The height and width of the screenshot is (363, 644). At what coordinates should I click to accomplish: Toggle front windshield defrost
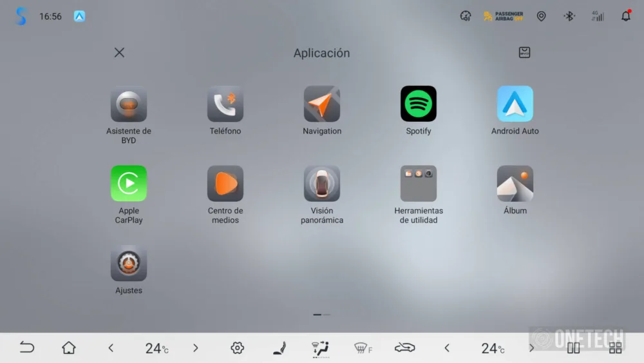coord(363,348)
